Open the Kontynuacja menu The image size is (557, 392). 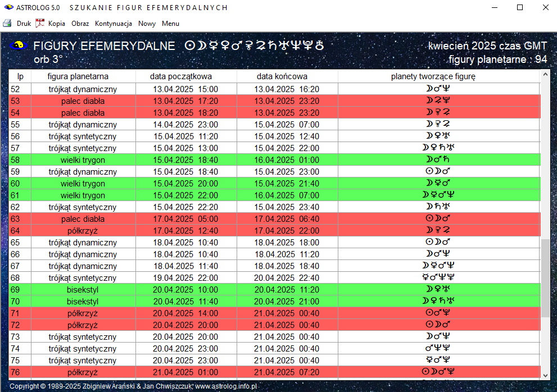coord(113,24)
